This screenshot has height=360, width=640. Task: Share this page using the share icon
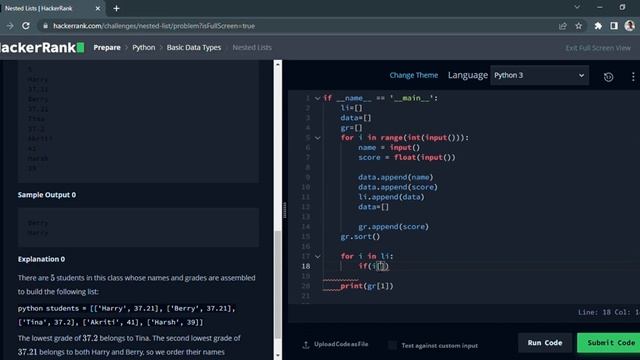coord(563,26)
